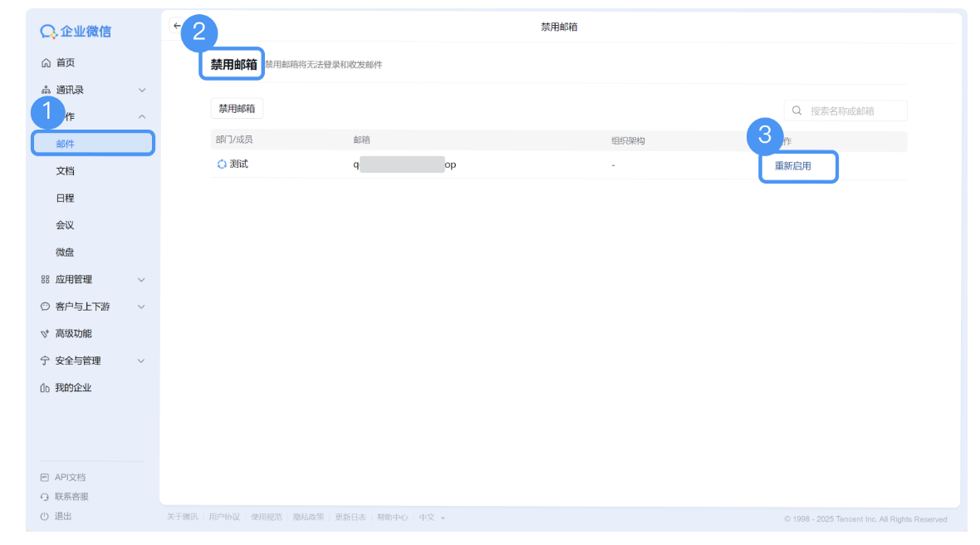
Task: Click the 安全与管理 umbrella icon
Action: (45, 361)
